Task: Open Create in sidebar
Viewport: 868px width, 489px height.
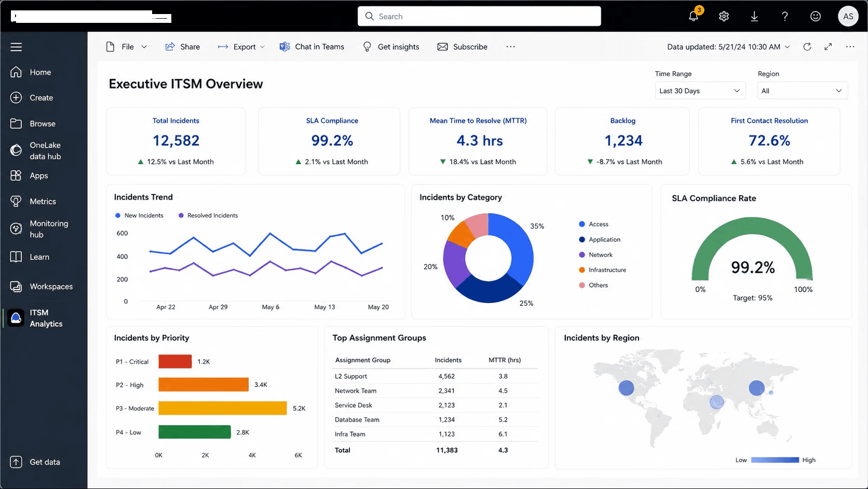Action: pyautogui.click(x=32, y=98)
